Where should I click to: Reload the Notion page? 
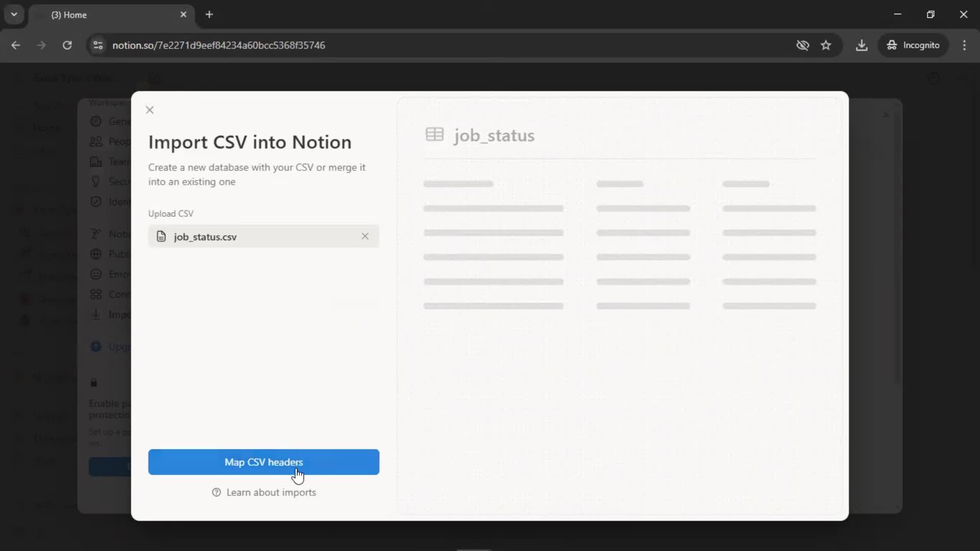67,45
